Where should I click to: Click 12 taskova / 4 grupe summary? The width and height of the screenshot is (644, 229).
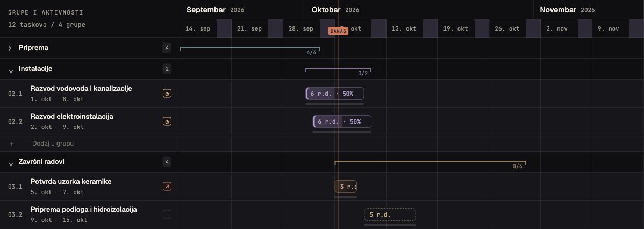[47, 25]
